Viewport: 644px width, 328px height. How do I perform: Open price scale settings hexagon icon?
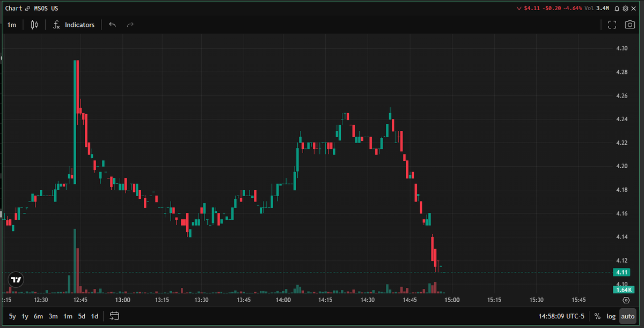point(626,300)
